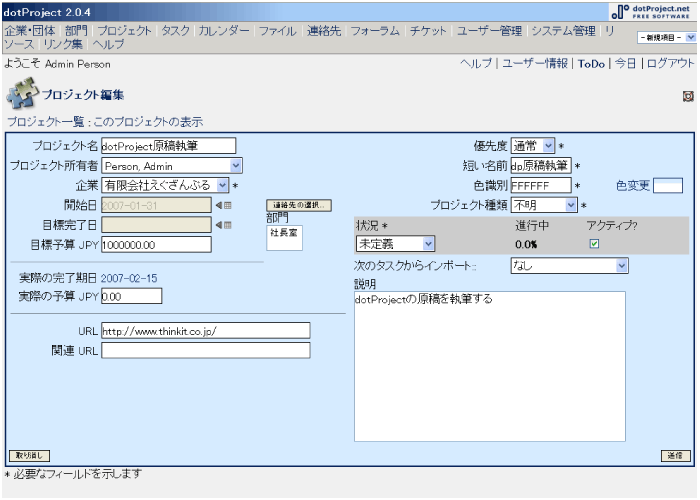Open the ヘルプ item in main menu
The image size is (700, 500).
coord(108,44)
